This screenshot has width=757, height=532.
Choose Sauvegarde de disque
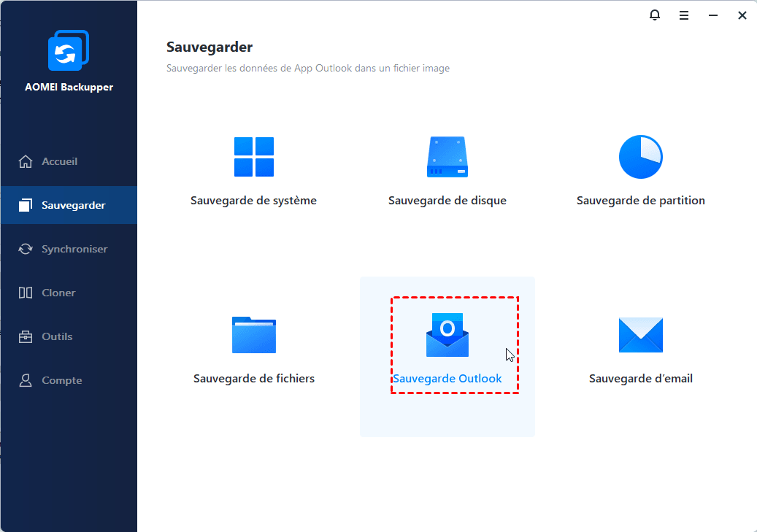[447, 201]
